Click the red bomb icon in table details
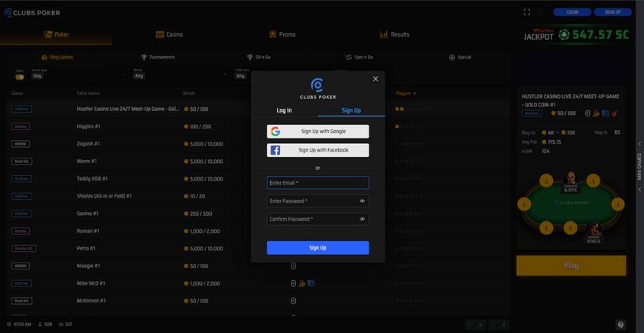 tap(614, 113)
